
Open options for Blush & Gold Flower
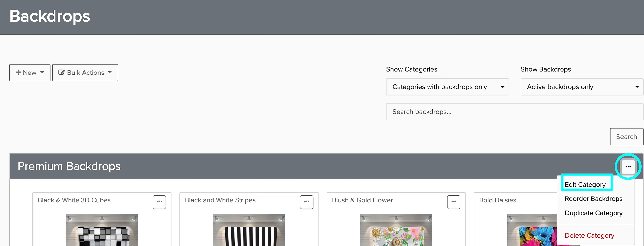click(x=454, y=202)
